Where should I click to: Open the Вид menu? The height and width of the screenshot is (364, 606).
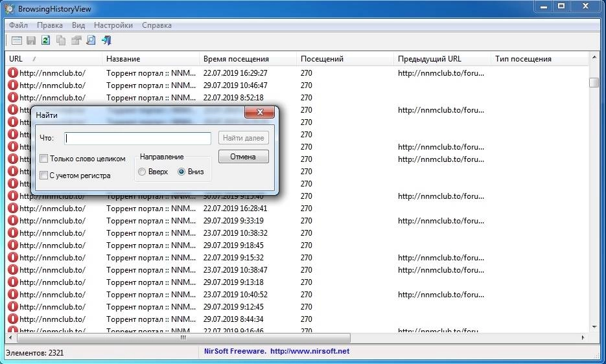(x=78, y=25)
